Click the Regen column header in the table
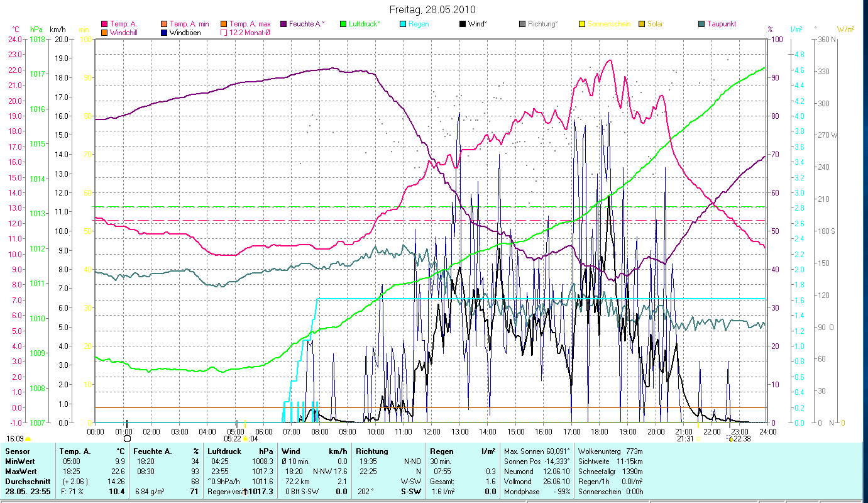 click(440, 451)
